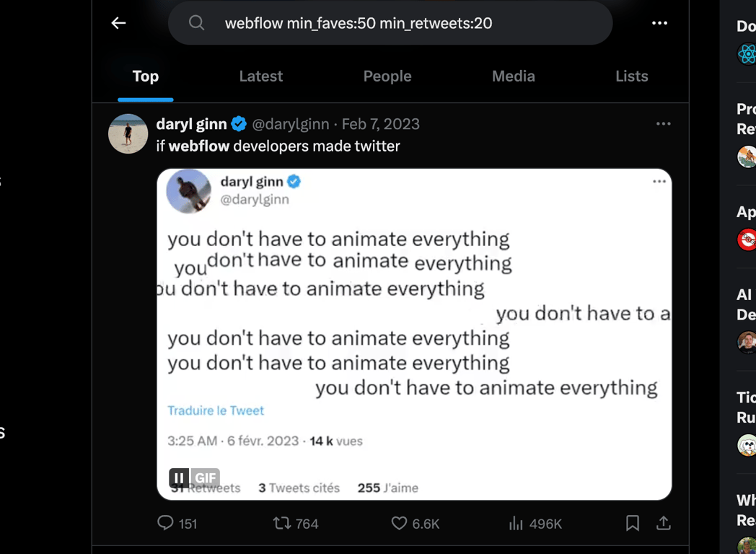Like the tweet with 6.6K likes
This screenshot has width=756, height=554.
coord(399,523)
